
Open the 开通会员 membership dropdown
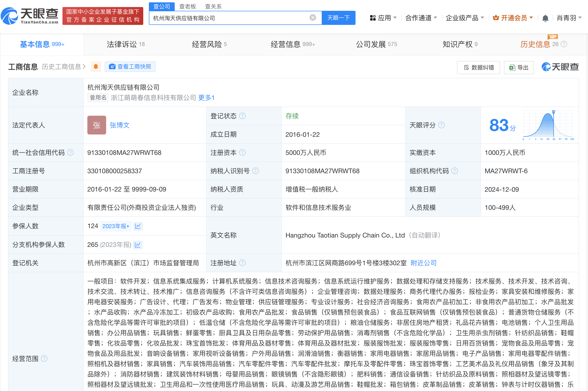point(513,18)
